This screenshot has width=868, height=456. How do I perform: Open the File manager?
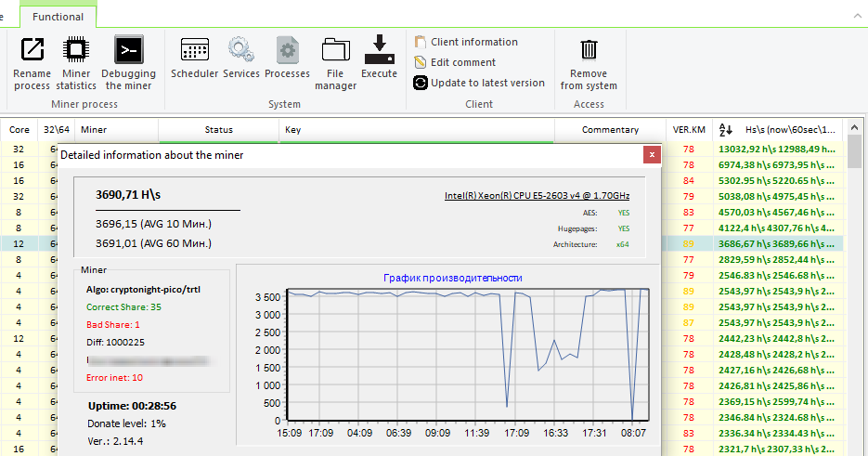pyautogui.click(x=335, y=62)
